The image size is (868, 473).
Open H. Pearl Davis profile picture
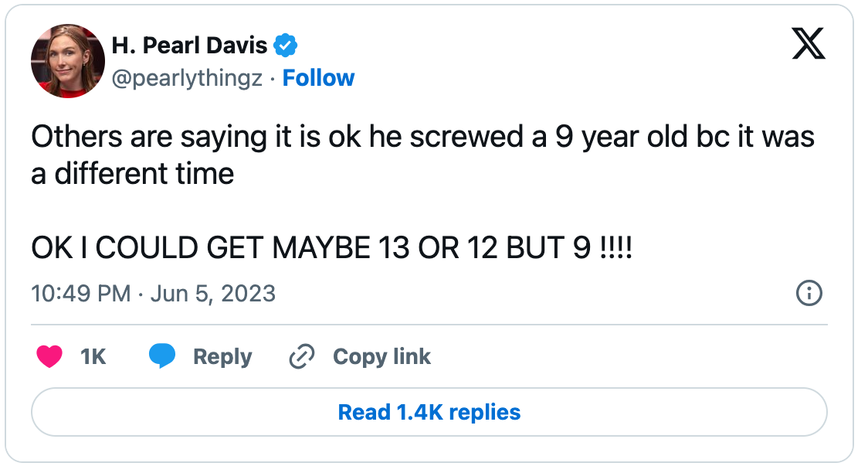pos(67,61)
